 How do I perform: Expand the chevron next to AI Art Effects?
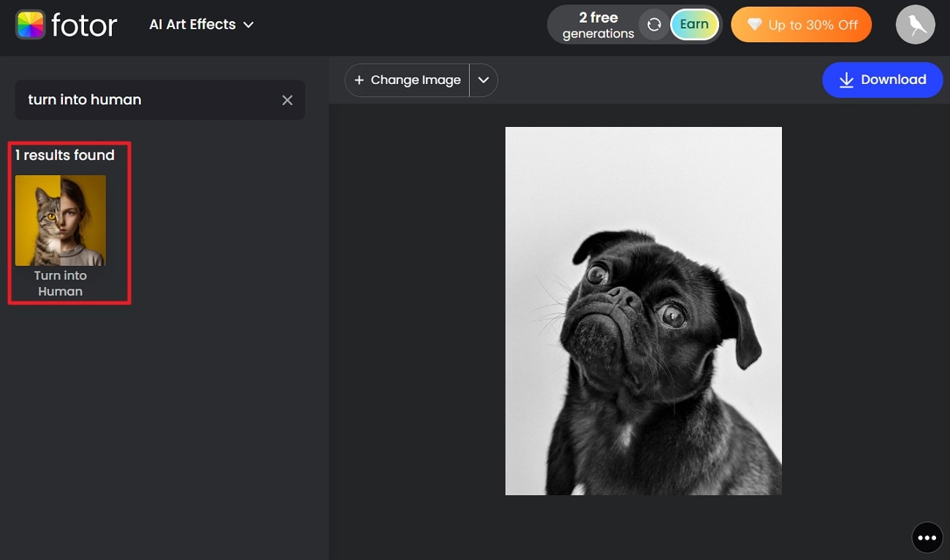[x=248, y=24]
